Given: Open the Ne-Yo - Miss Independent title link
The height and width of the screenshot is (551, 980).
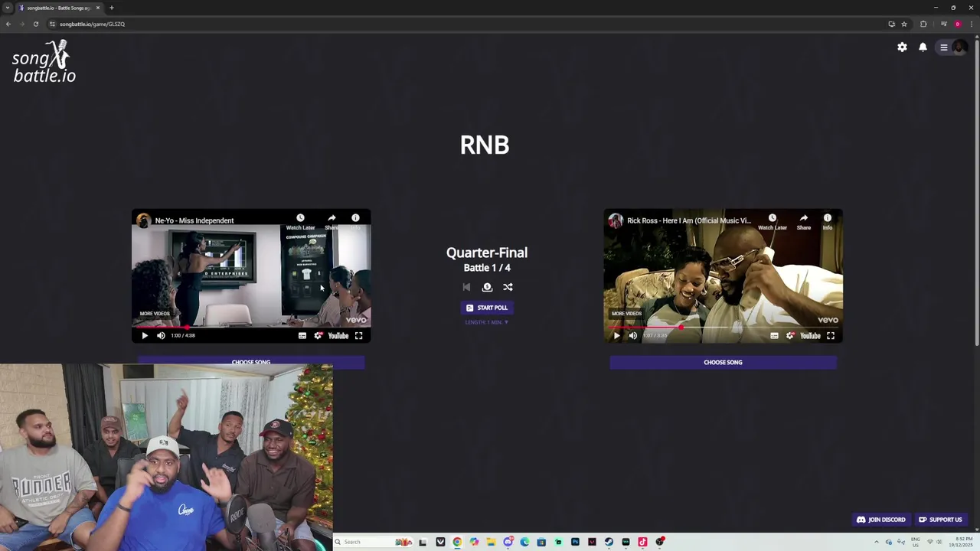Looking at the screenshot, I should click(194, 220).
